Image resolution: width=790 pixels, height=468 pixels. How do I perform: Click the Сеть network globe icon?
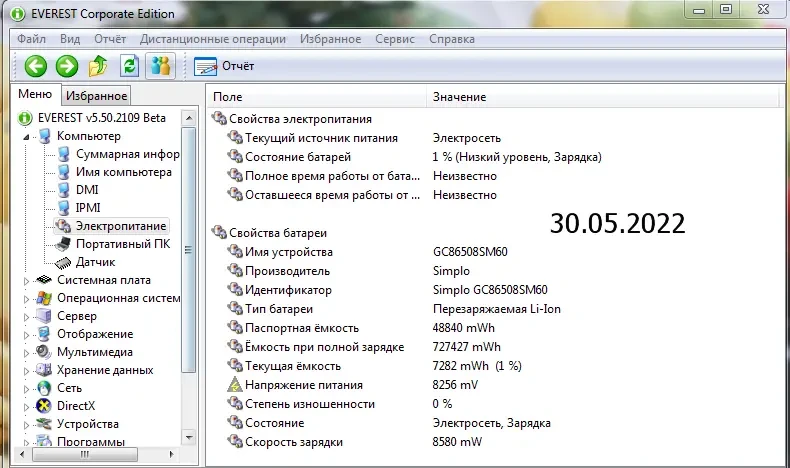click(x=44, y=388)
